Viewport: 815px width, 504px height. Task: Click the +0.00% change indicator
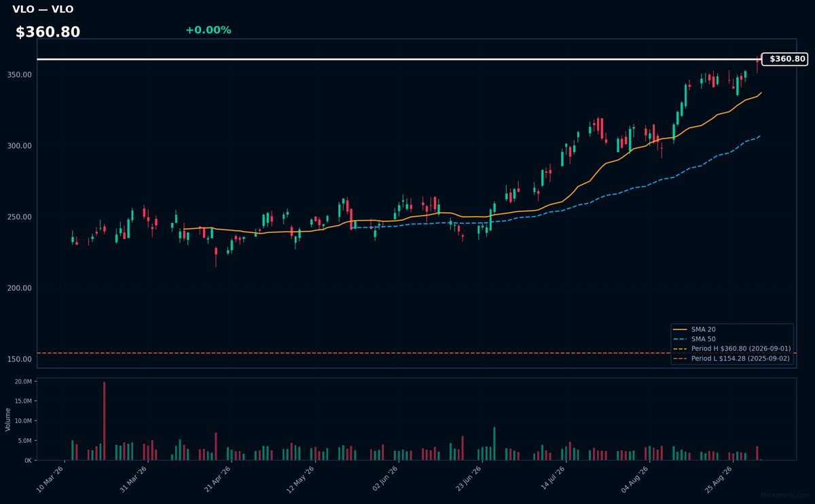pos(208,30)
